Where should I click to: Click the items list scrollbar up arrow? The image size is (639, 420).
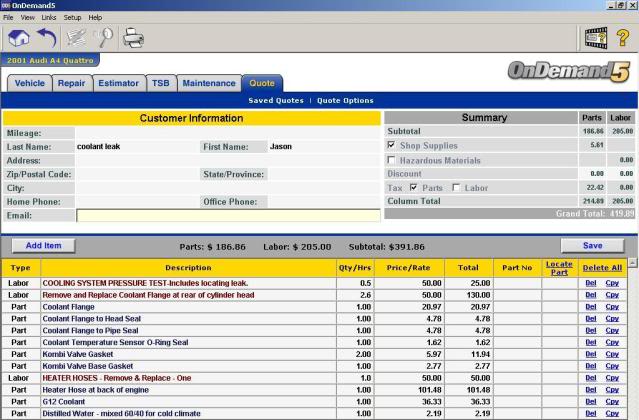[633, 263]
